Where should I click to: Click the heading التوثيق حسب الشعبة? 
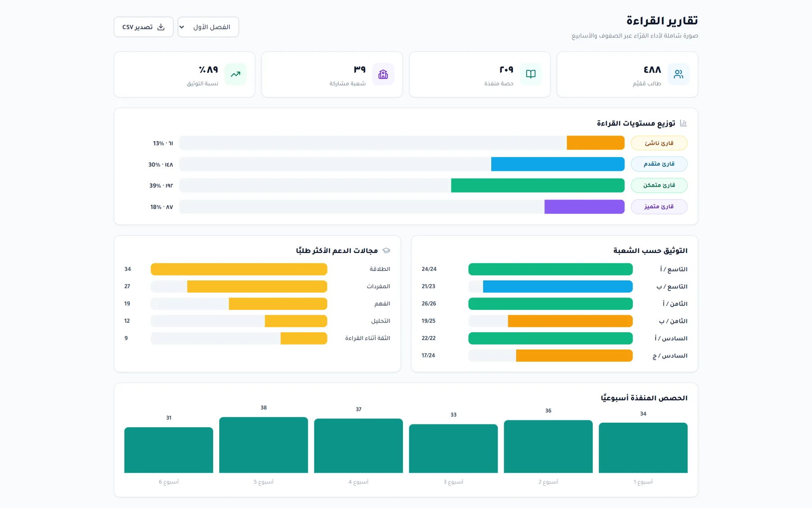point(650,251)
